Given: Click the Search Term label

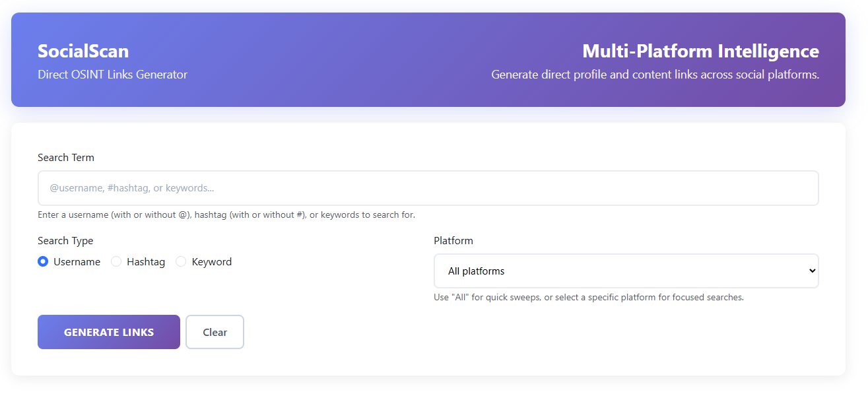Looking at the screenshot, I should point(66,157).
